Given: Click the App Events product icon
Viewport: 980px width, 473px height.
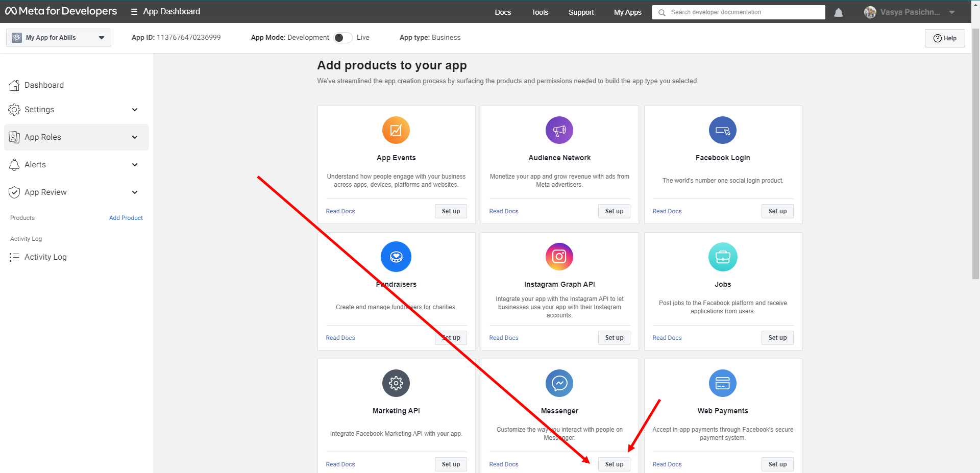Looking at the screenshot, I should (396, 131).
